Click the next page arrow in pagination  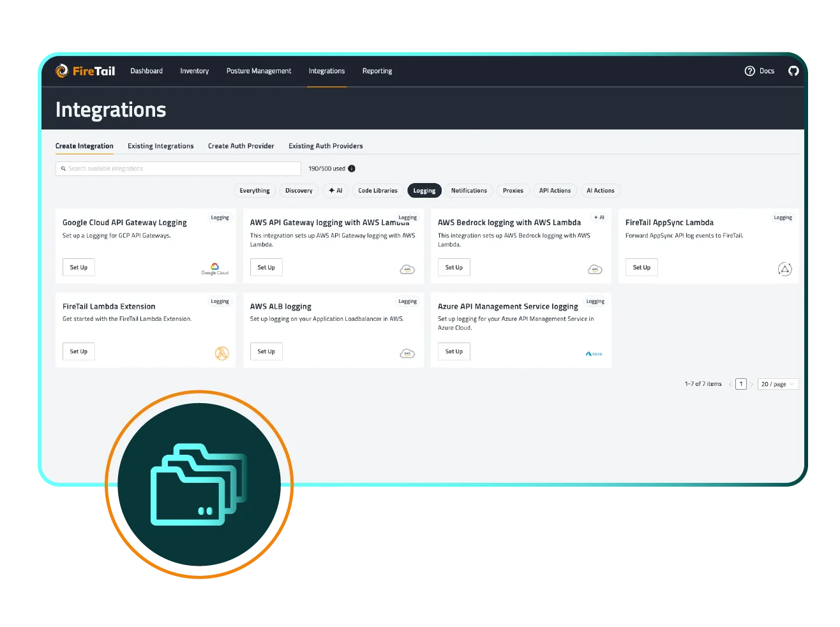751,384
